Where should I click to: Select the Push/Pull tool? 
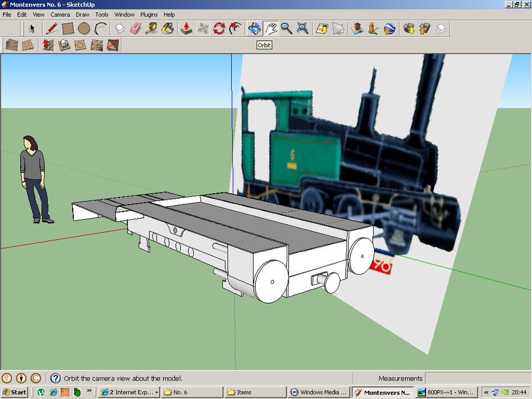click(x=187, y=28)
